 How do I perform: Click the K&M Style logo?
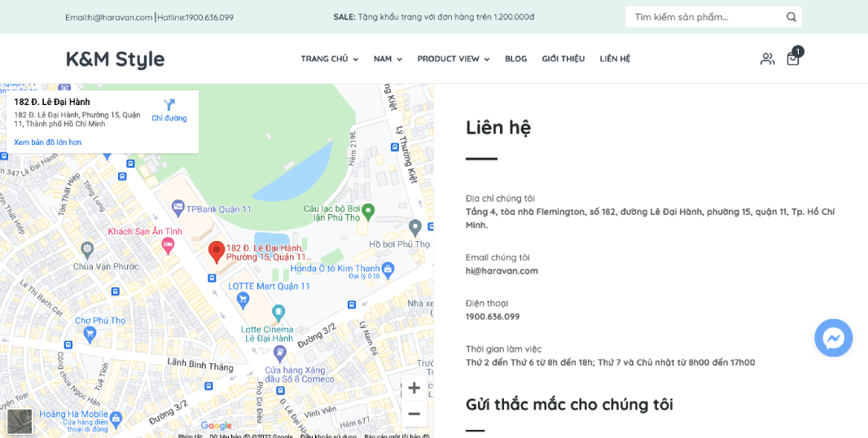tap(115, 59)
